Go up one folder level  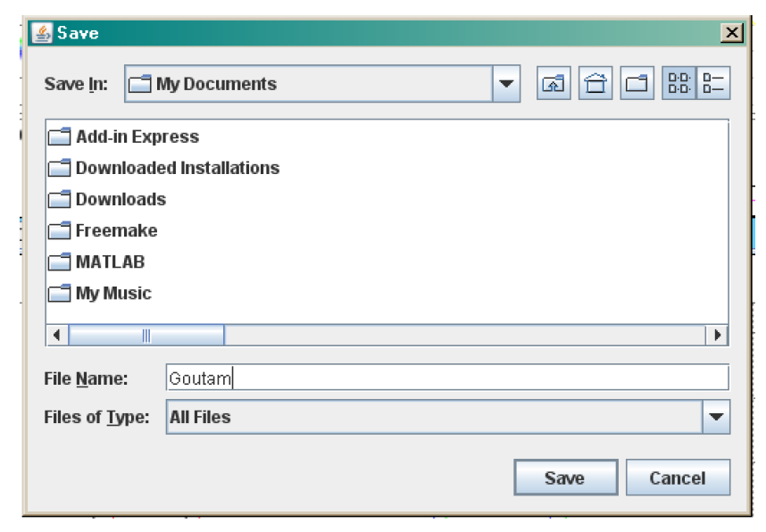tap(554, 84)
